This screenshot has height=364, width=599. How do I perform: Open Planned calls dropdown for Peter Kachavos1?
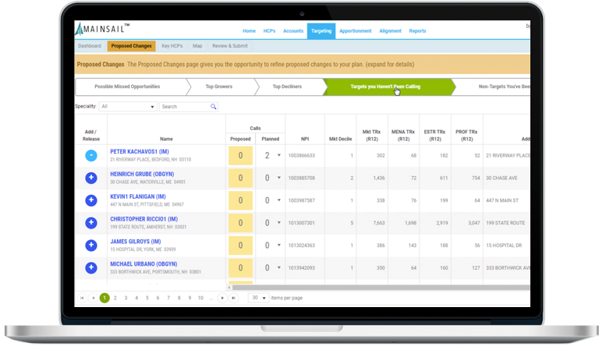(x=279, y=156)
